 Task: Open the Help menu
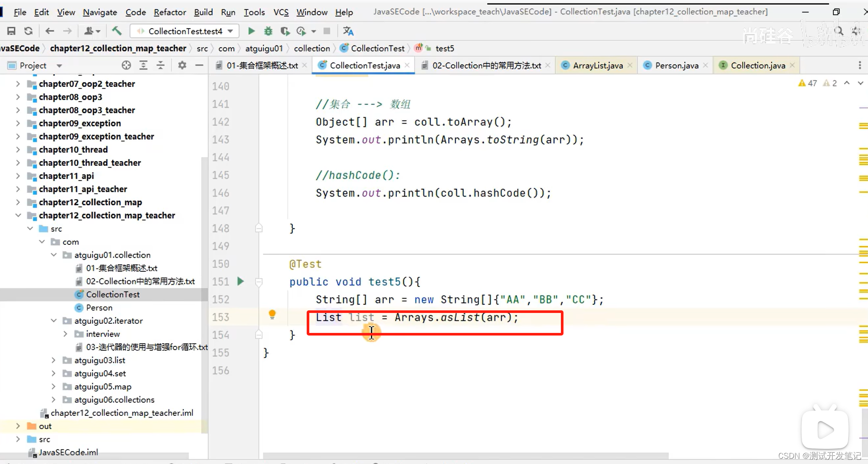[344, 12]
